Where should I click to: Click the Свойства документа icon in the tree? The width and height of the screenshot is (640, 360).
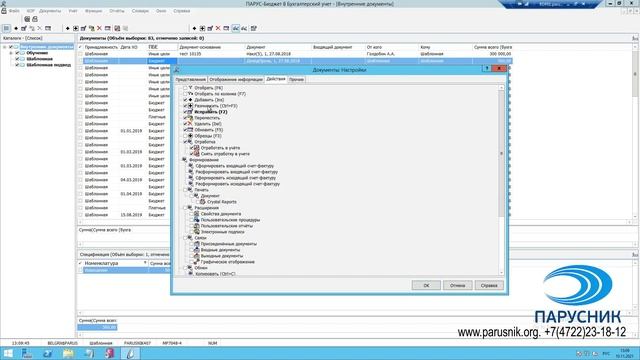point(196,213)
